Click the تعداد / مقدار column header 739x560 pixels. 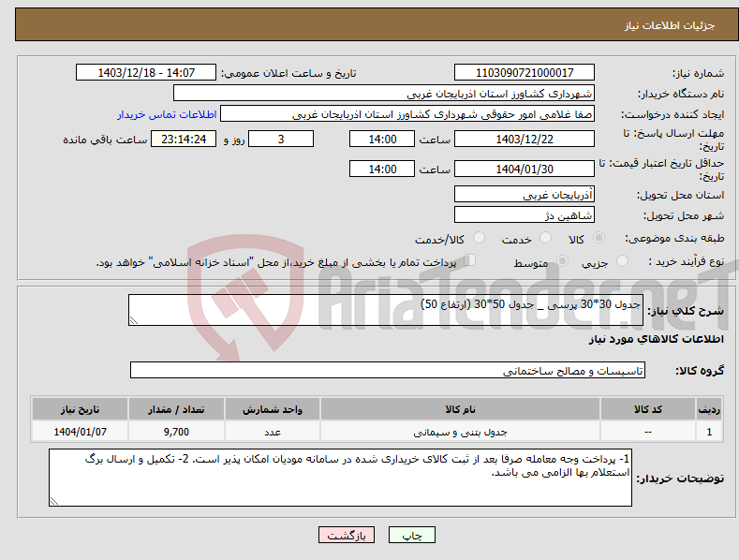point(176,409)
